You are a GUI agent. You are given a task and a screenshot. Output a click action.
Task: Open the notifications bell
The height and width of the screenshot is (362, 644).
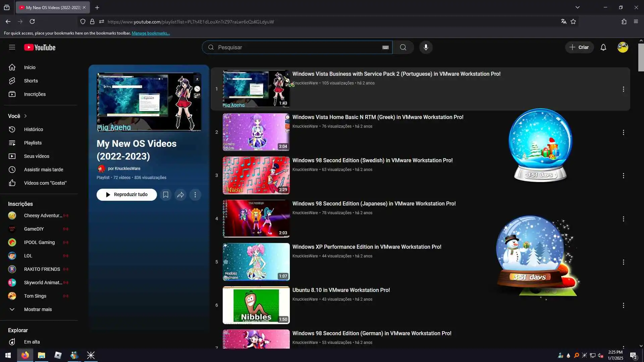point(603,47)
